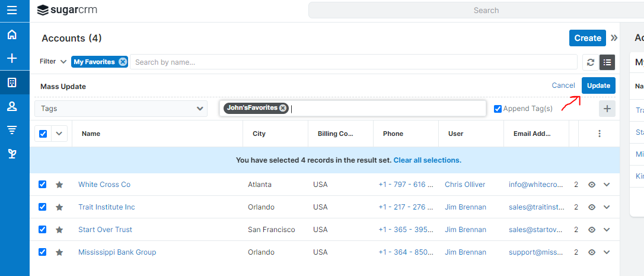Viewport: 644px width, 276px height.
Task: Click the Update button
Action: 598,85
